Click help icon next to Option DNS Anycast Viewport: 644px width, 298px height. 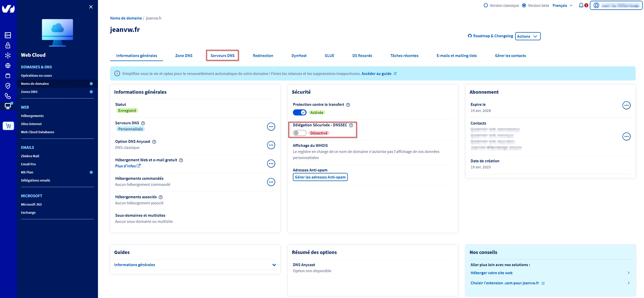(154, 142)
